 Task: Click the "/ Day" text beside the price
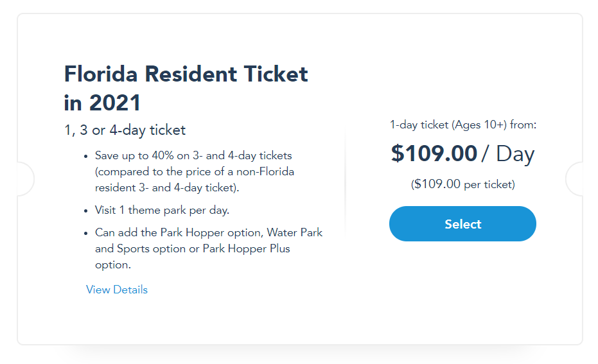click(x=508, y=153)
